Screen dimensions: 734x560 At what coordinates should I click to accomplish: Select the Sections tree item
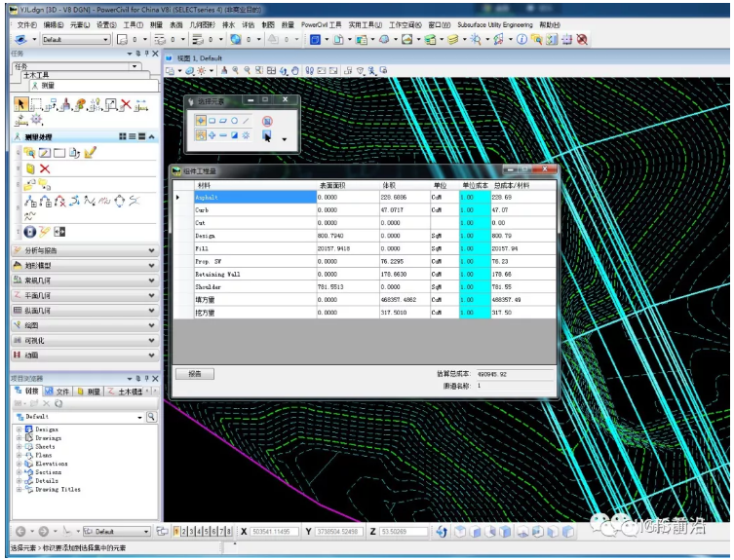pyautogui.click(x=48, y=472)
